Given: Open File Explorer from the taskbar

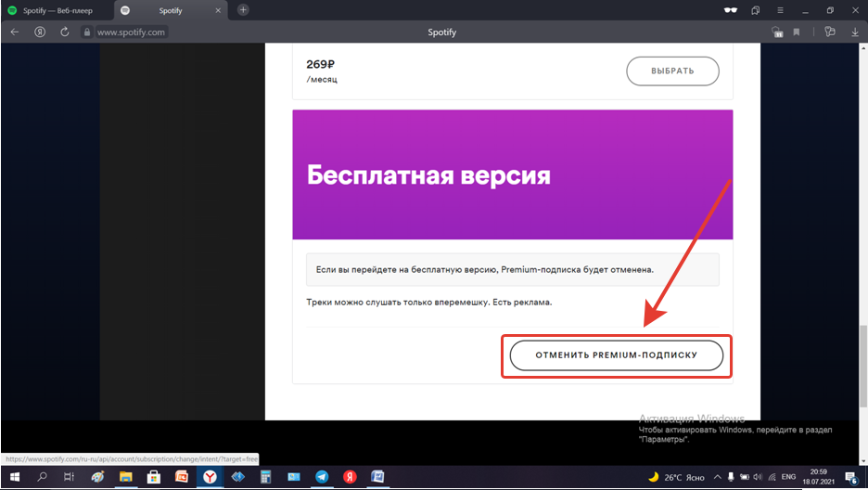Looking at the screenshot, I should tap(125, 476).
